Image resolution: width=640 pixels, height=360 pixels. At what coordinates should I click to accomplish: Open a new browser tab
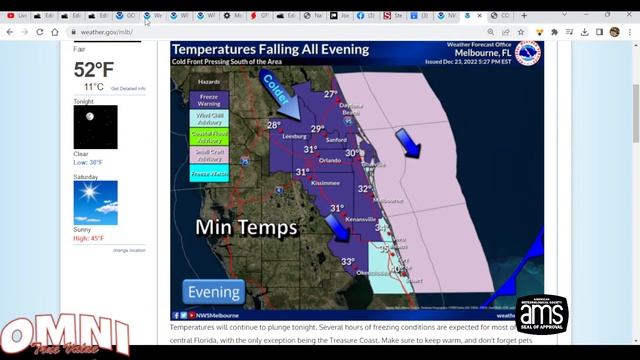[524, 16]
